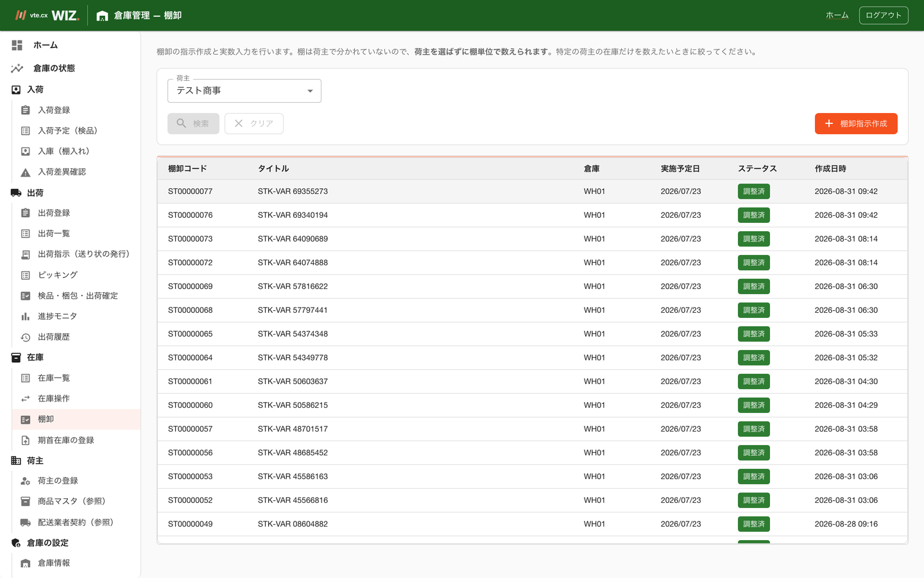Click the list icon beside 入荷予定（検品）
Screen dimensions: 924x578
tap(26, 131)
